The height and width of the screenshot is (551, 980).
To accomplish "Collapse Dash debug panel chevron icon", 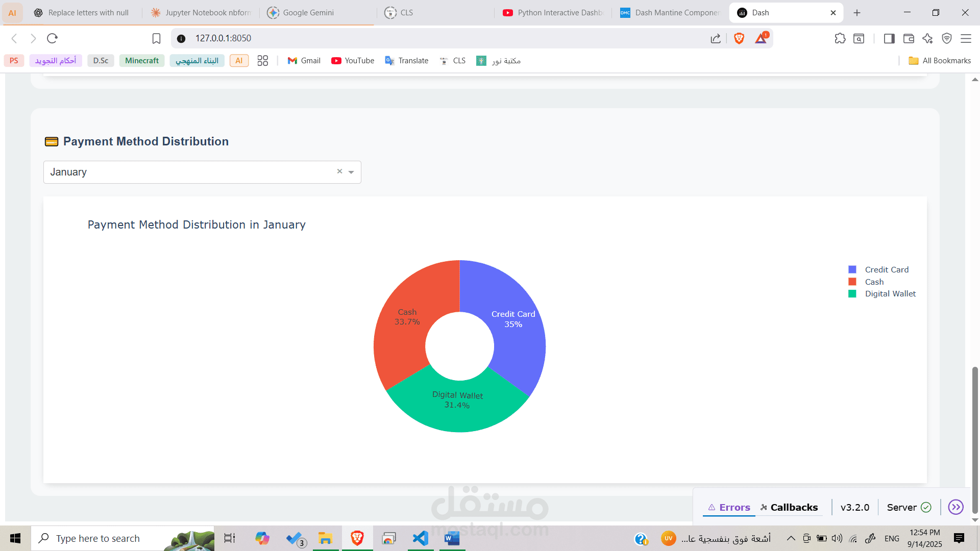I will pyautogui.click(x=955, y=507).
